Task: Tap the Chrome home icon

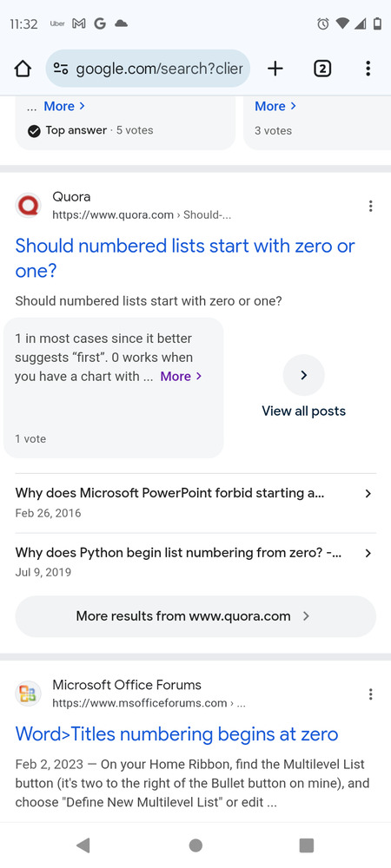Action: tap(23, 69)
